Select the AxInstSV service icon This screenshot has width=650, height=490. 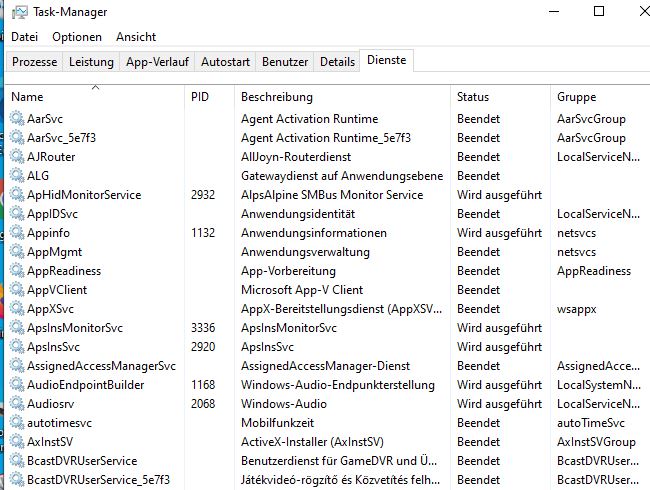17,442
